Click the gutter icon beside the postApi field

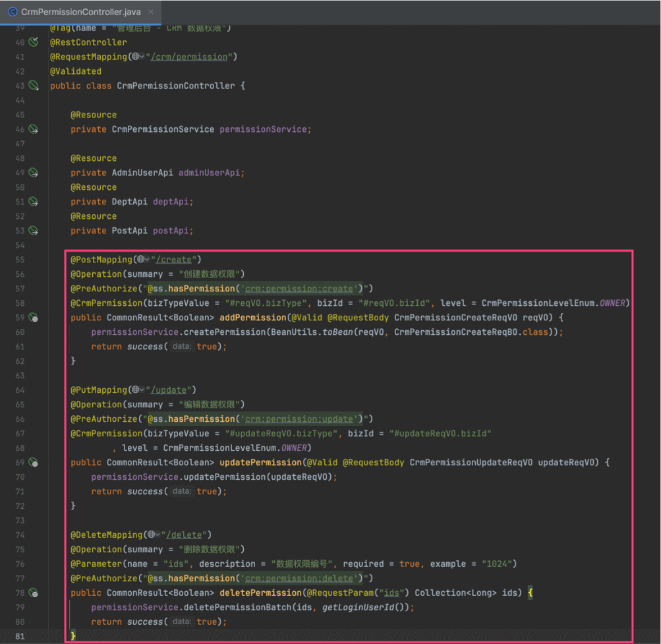point(34,231)
